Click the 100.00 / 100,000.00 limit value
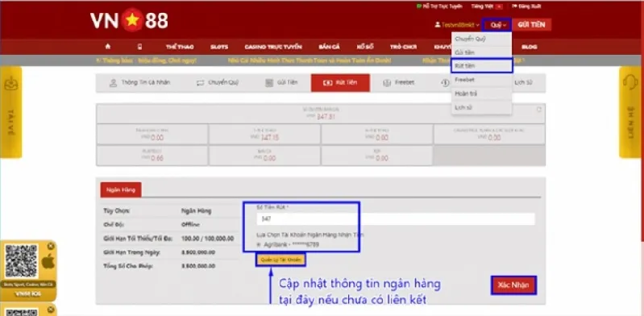Viewport: 644px width, 316px height. 207,239
